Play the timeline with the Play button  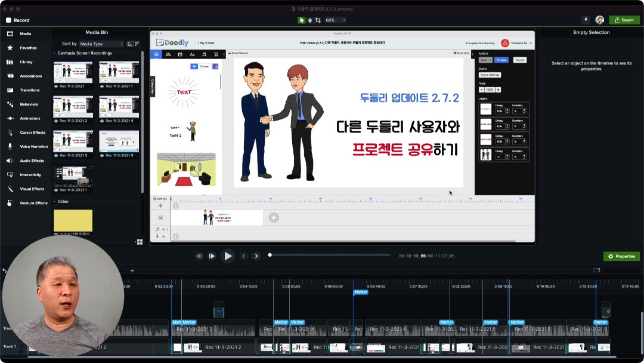coord(227,256)
